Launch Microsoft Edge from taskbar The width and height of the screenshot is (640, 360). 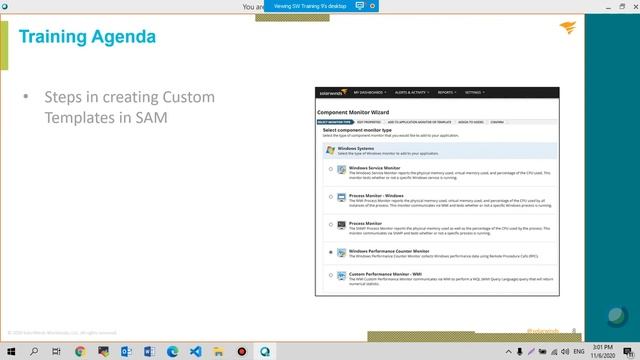pos(172,351)
